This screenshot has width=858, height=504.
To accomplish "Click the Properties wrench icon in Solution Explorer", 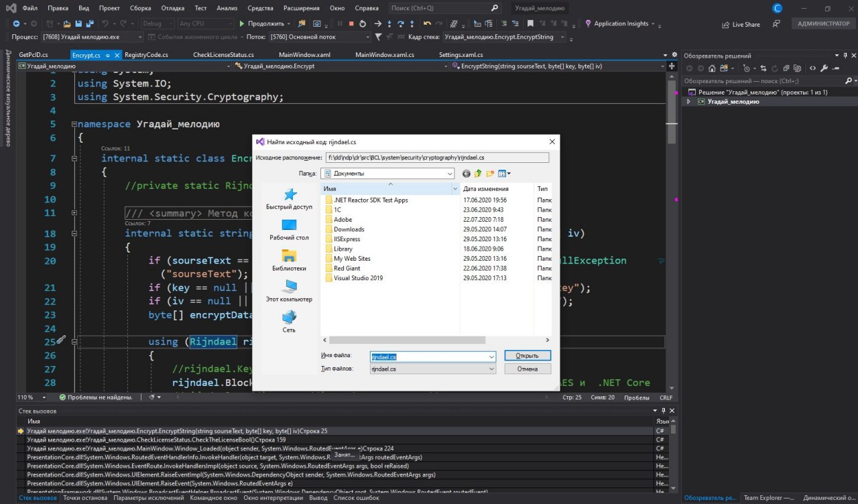I will pos(824,68).
